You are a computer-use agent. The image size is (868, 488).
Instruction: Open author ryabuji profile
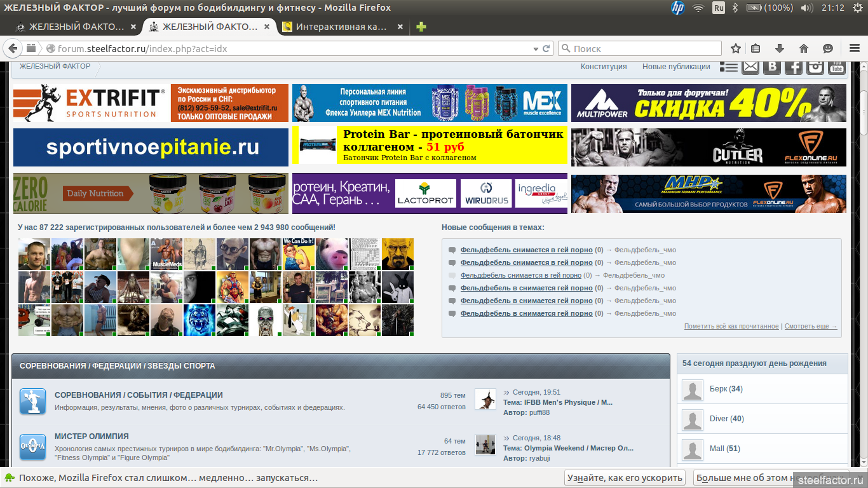[539, 458]
